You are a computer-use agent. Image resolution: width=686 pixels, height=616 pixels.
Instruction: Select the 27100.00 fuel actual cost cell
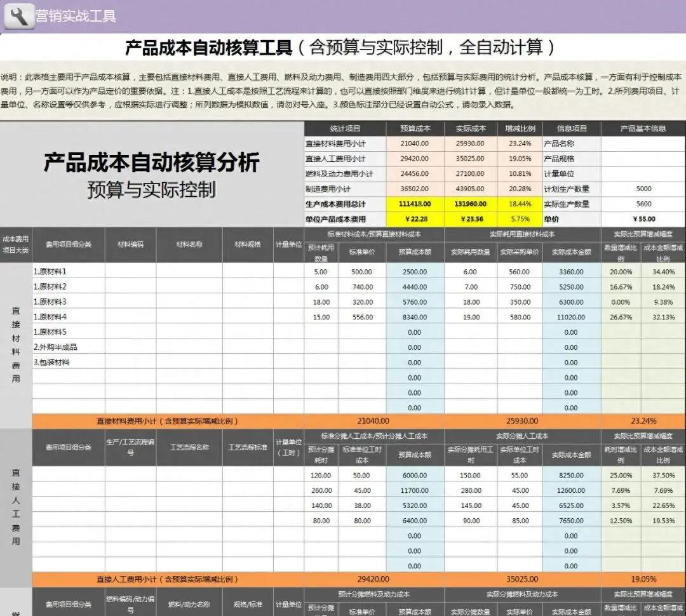471,174
